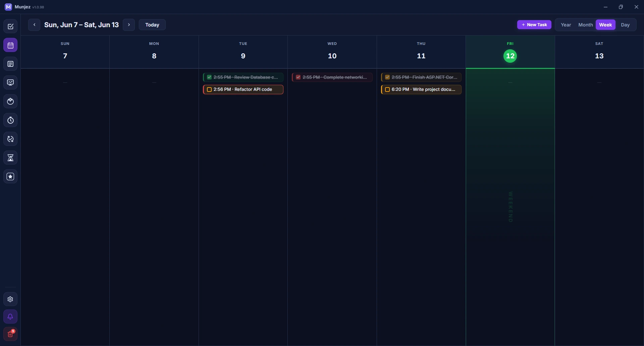This screenshot has height=346, width=644.
Task: Minimize the Munjez window
Action: [x=605, y=7]
